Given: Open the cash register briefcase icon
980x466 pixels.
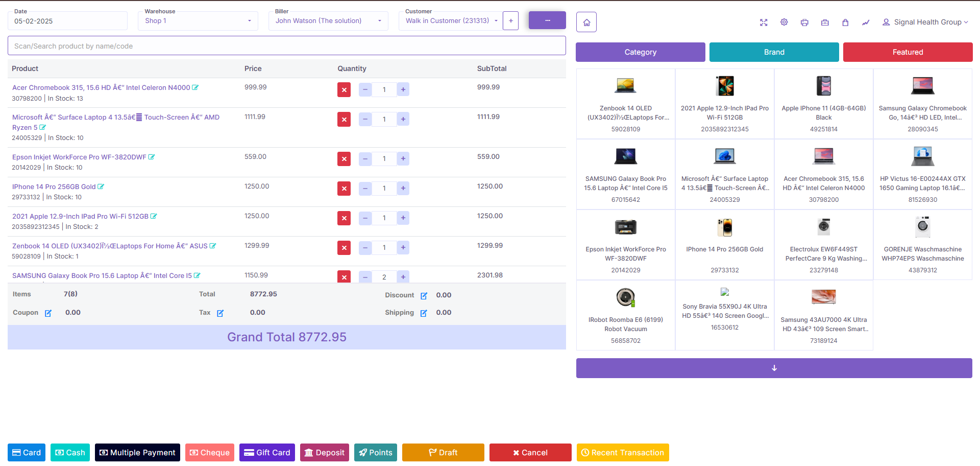Looking at the screenshot, I should click(825, 22).
